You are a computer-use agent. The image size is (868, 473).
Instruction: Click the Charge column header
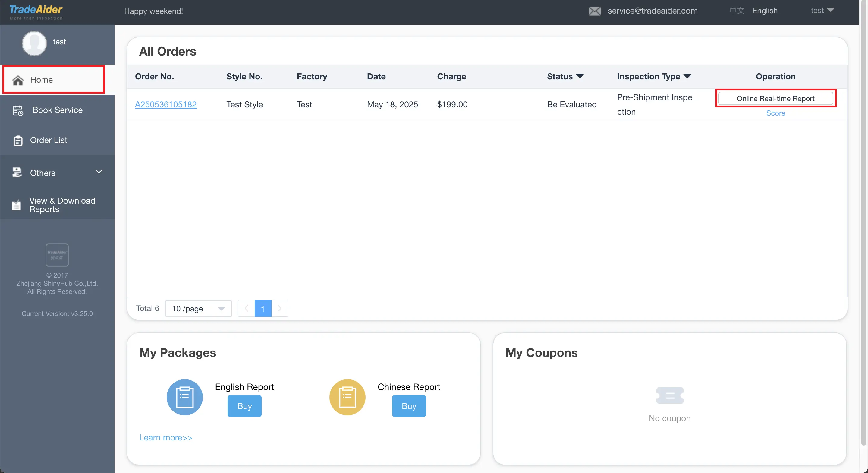point(451,76)
